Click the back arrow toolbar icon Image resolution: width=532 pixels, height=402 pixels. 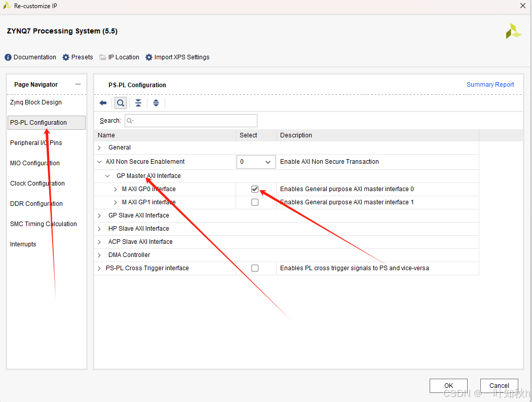103,103
